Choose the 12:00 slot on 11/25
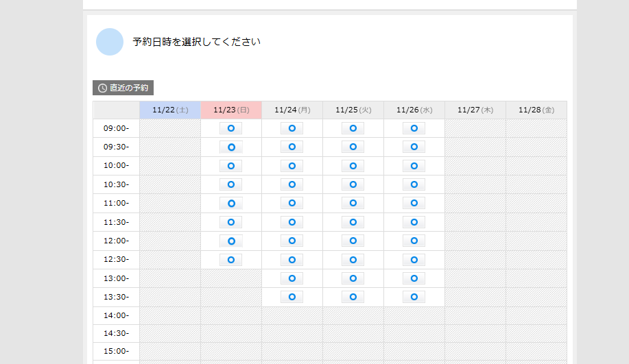Viewport: 629px width, 364px height. click(353, 241)
